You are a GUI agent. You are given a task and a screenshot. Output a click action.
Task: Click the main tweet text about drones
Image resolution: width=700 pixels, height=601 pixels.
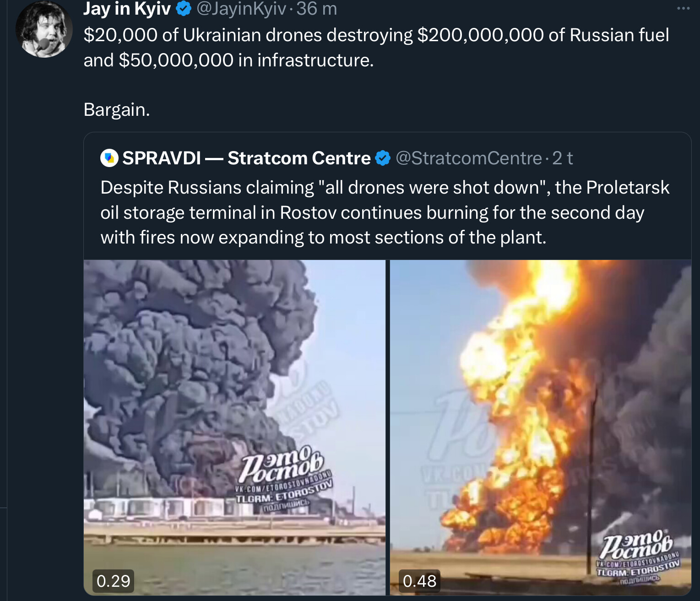376,48
